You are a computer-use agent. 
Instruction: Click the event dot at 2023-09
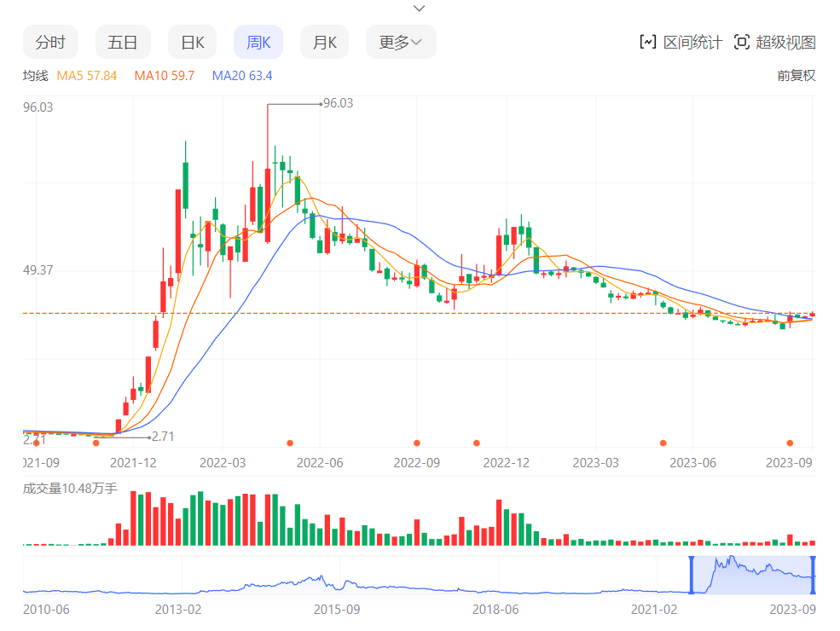click(x=790, y=443)
